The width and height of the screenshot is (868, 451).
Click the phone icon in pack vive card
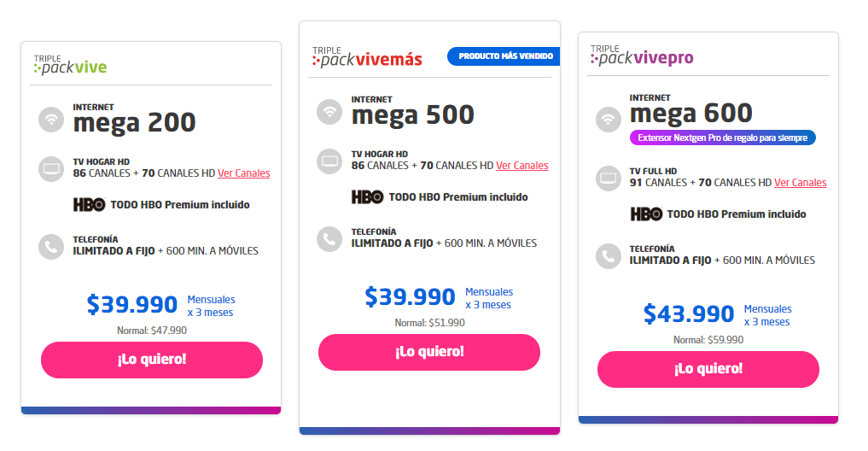(51, 246)
